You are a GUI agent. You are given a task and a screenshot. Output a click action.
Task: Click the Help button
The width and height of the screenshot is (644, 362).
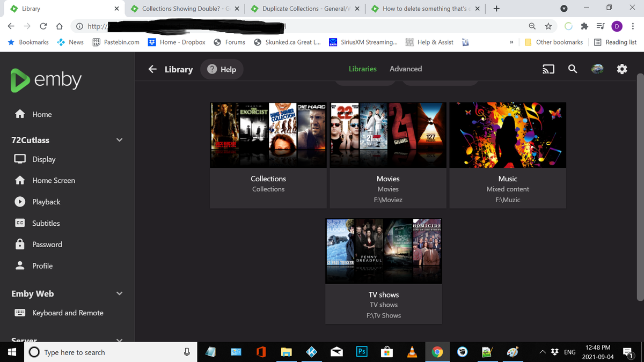pyautogui.click(x=222, y=69)
